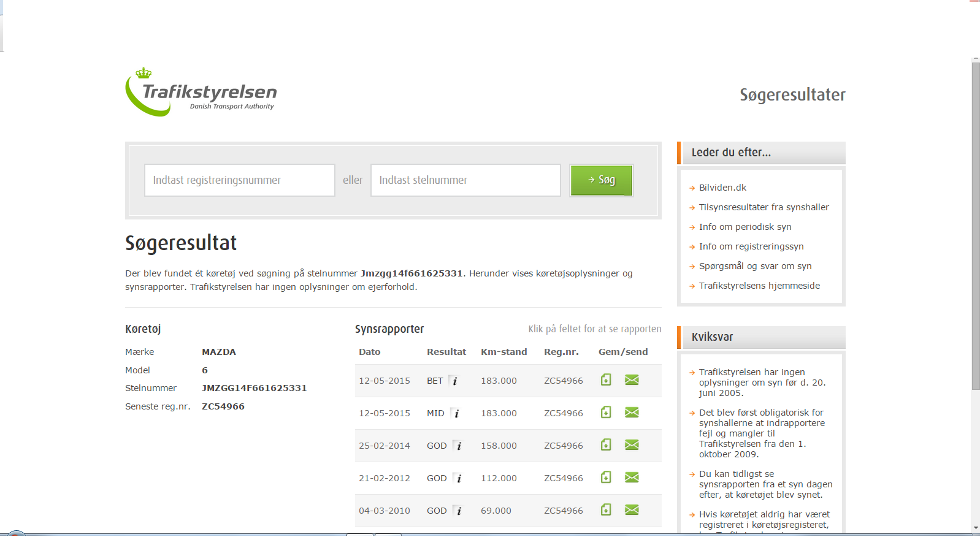
Task: Save the 21-02-2012 inspection report
Action: click(606, 478)
